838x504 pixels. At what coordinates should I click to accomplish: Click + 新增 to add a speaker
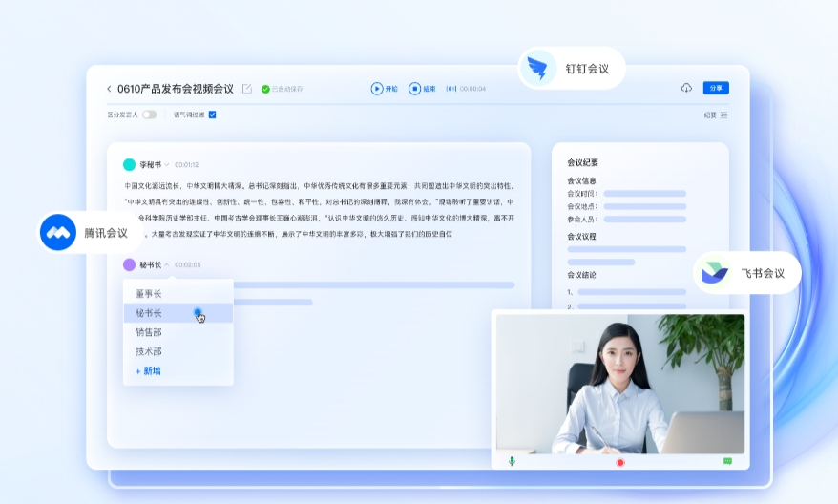tap(148, 371)
